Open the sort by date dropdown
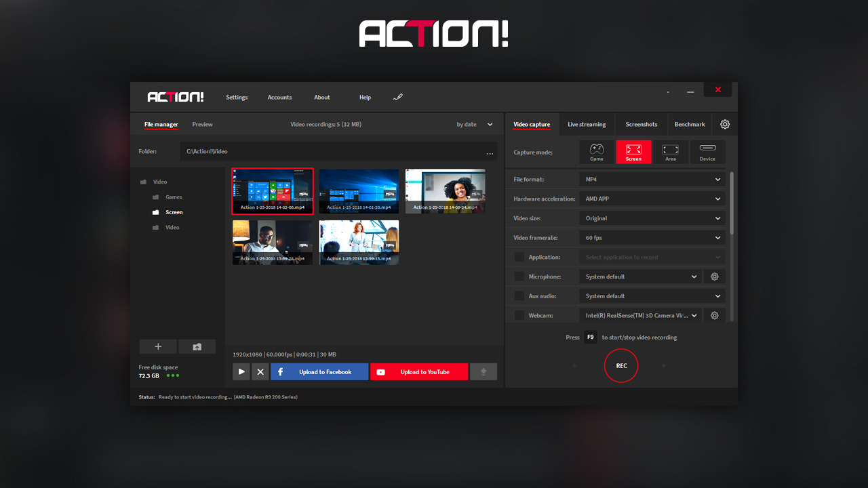868x488 pixels. tap(475, 124)
